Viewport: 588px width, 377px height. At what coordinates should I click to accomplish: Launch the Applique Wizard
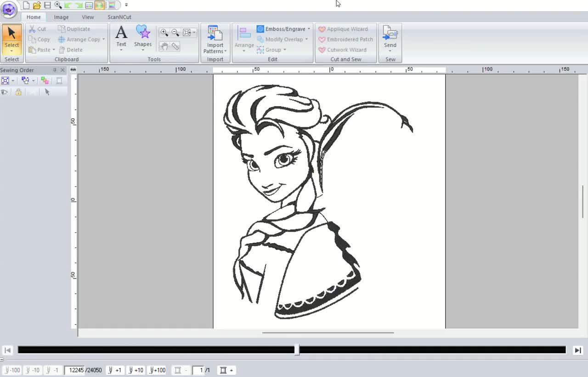343,29
